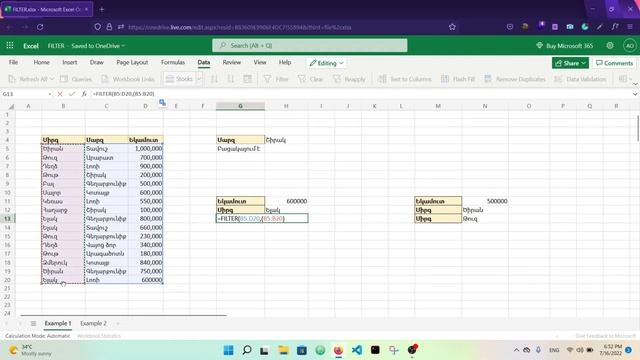
Task: Open the Comments pane button
Action: [614, 63]
